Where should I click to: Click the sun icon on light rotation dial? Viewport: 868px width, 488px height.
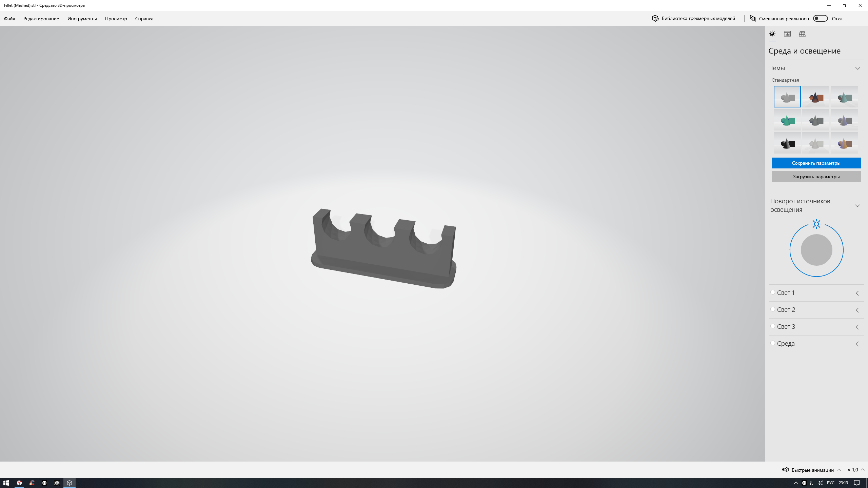(816, 224)
